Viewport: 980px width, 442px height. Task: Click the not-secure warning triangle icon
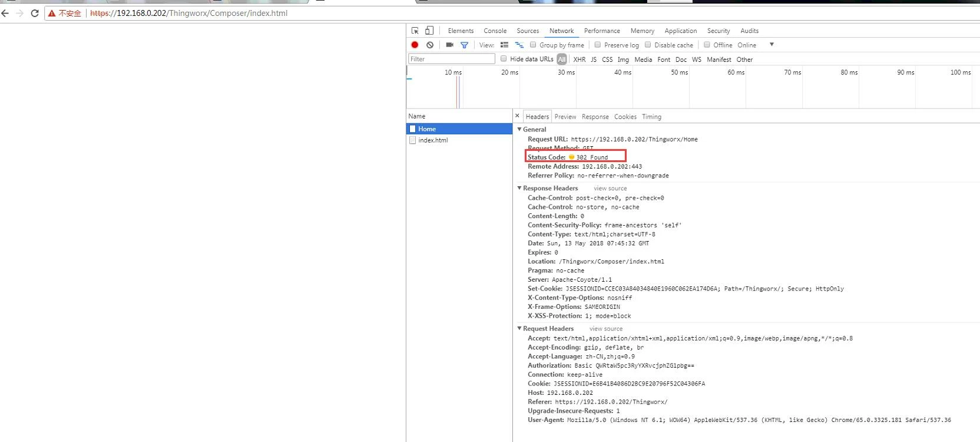point(52,13)
